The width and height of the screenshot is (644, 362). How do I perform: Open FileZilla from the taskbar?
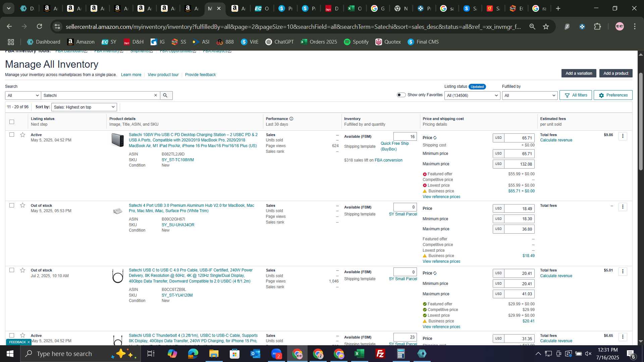(x=380, y=354)
